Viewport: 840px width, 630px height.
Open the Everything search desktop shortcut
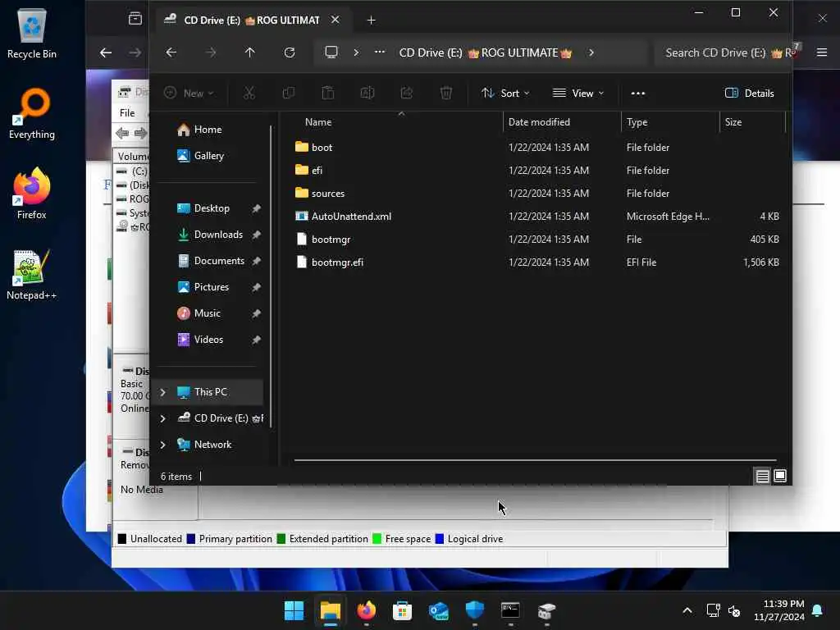pos(32,113)
